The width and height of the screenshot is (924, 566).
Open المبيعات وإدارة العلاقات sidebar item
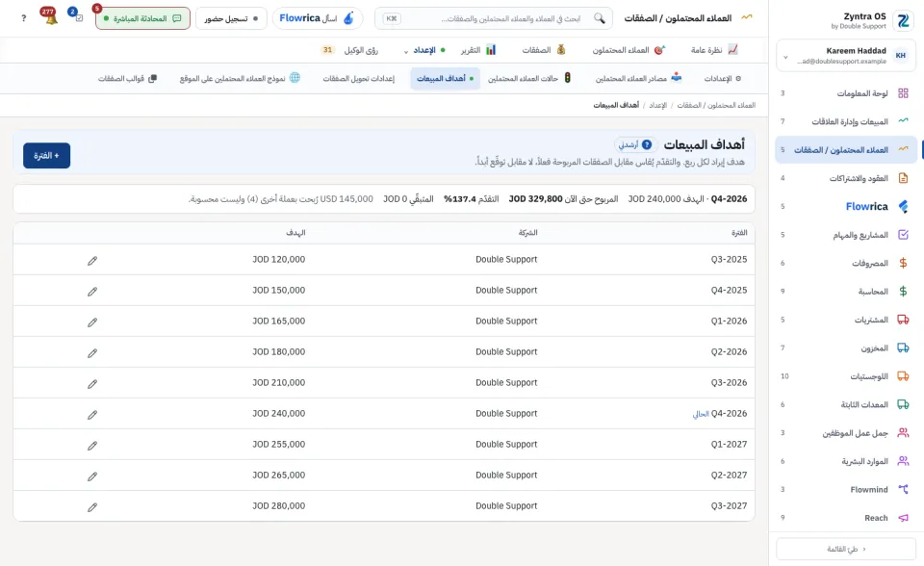tap(846, 121)
